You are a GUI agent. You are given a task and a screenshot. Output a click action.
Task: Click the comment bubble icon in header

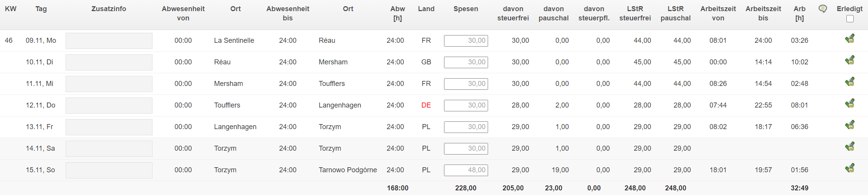[x=822, y=8]
